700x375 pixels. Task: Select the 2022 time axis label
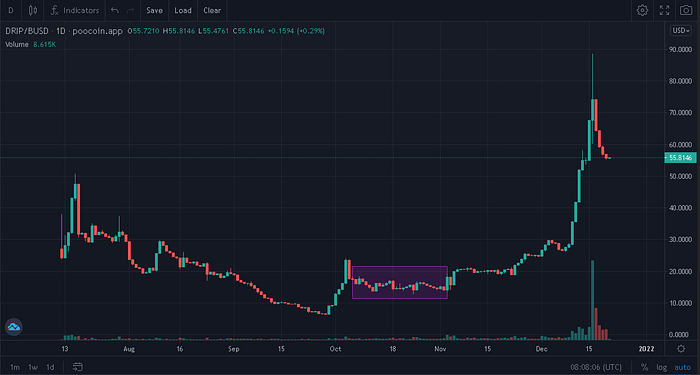tap(646, 349)
